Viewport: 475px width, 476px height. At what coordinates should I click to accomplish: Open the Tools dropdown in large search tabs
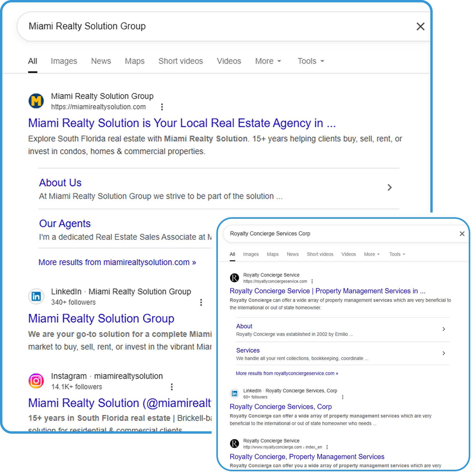click(x=311, y=61)
